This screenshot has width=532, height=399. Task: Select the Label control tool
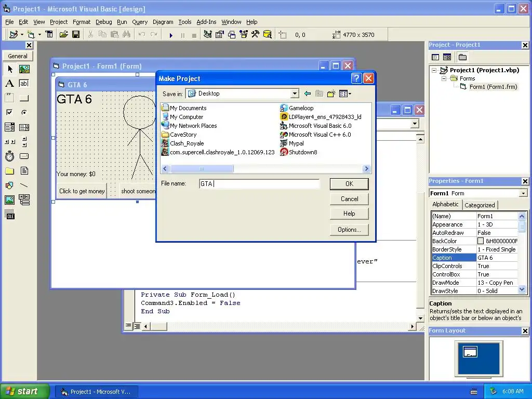click(x=9, y=84)
